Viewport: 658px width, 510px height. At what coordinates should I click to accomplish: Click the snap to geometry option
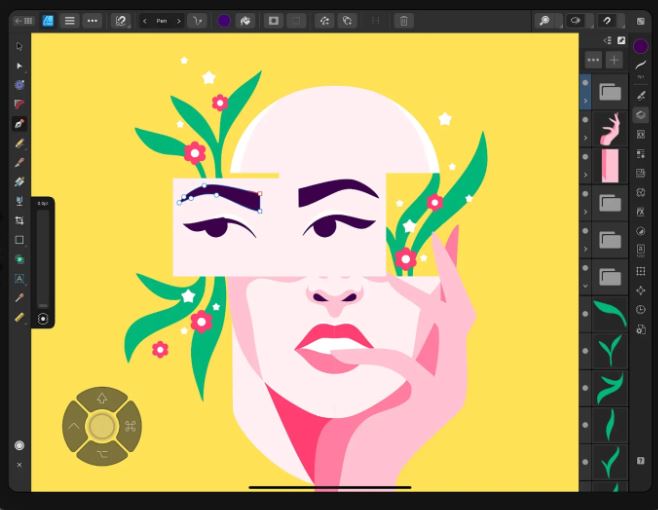click(x=347, y=21)
